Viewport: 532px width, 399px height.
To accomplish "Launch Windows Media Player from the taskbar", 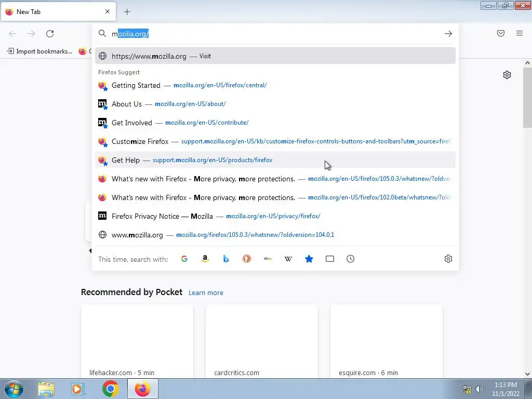I will (78, 389).
